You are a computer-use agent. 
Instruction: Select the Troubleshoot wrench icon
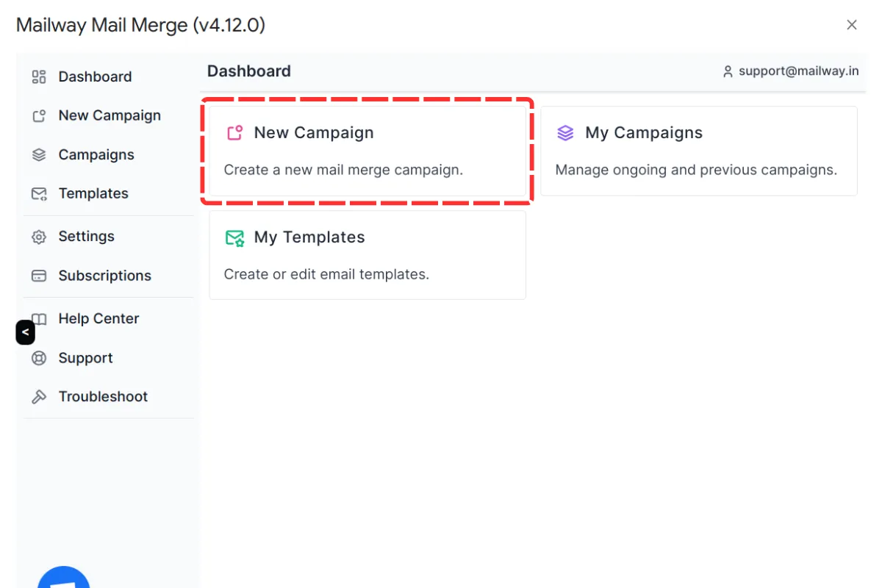[x=38, y=396]
